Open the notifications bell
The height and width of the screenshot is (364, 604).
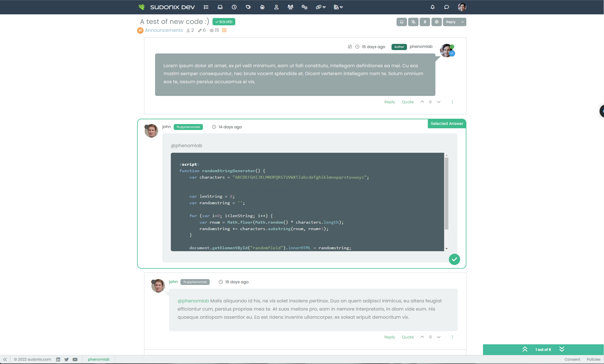tap(432, 7)
